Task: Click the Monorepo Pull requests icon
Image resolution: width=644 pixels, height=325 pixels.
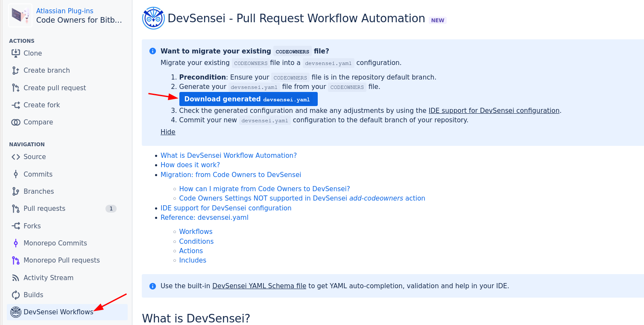Action: click(x=16, y=260)
